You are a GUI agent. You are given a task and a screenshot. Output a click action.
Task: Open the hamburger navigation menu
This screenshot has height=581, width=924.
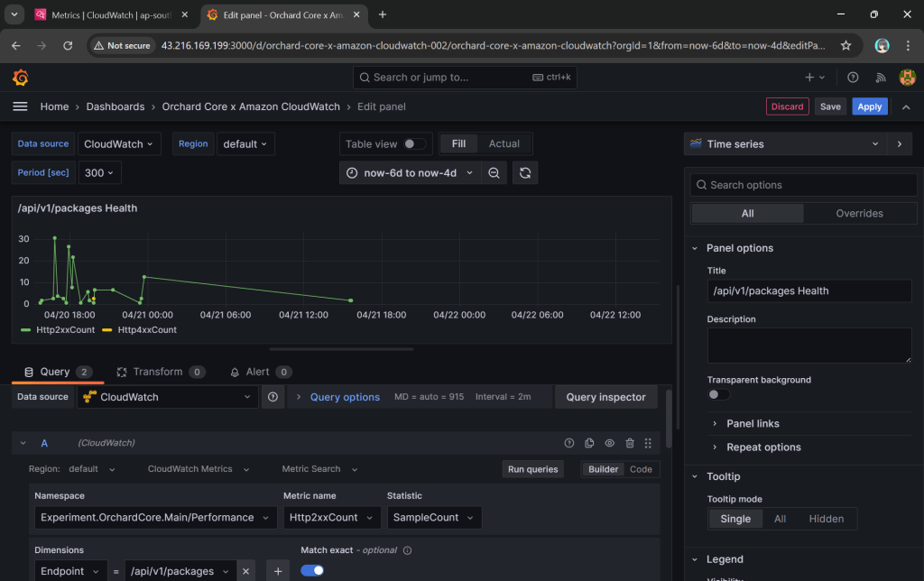click(20, 106)
